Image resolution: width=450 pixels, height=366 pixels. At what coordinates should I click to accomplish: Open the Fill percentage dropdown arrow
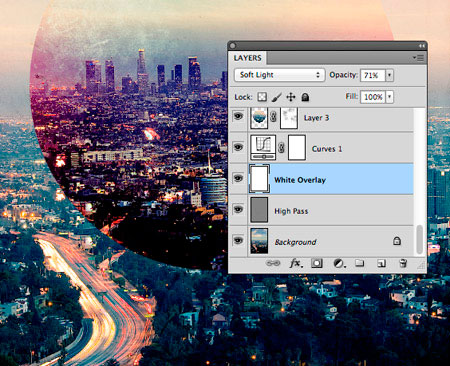[x=389, y=97]
